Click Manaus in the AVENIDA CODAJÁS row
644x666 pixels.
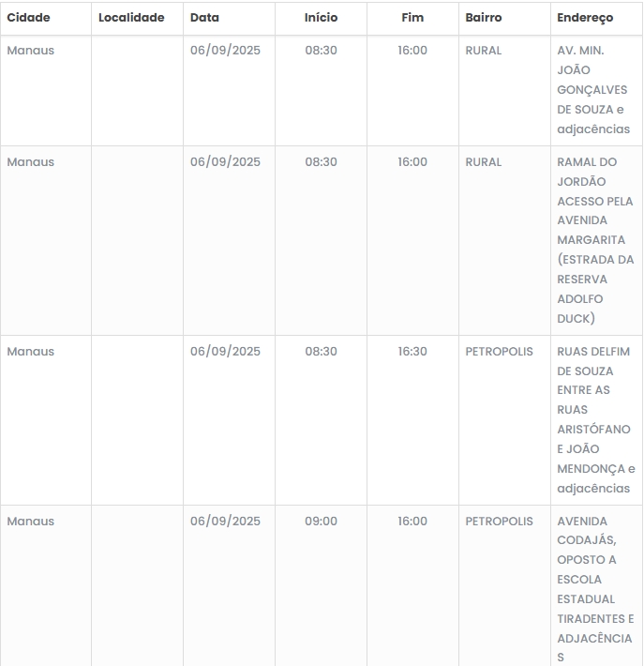click(x=31, y=522)
